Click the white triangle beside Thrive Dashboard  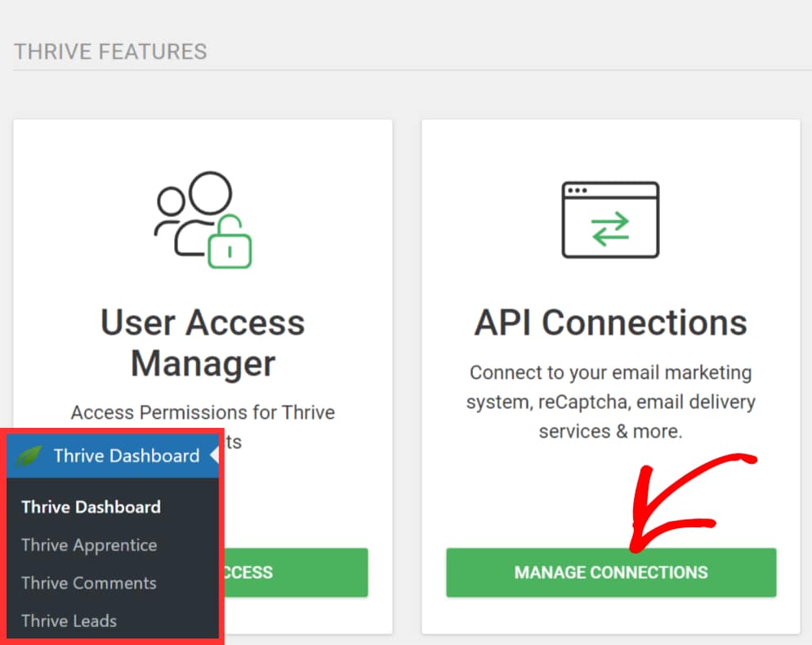click(x=214, y=456)
